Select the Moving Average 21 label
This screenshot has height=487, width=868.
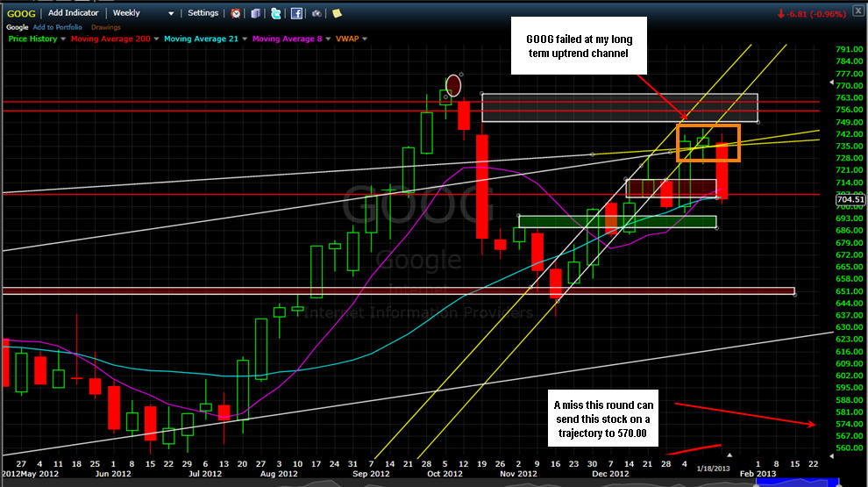point(201,39)
